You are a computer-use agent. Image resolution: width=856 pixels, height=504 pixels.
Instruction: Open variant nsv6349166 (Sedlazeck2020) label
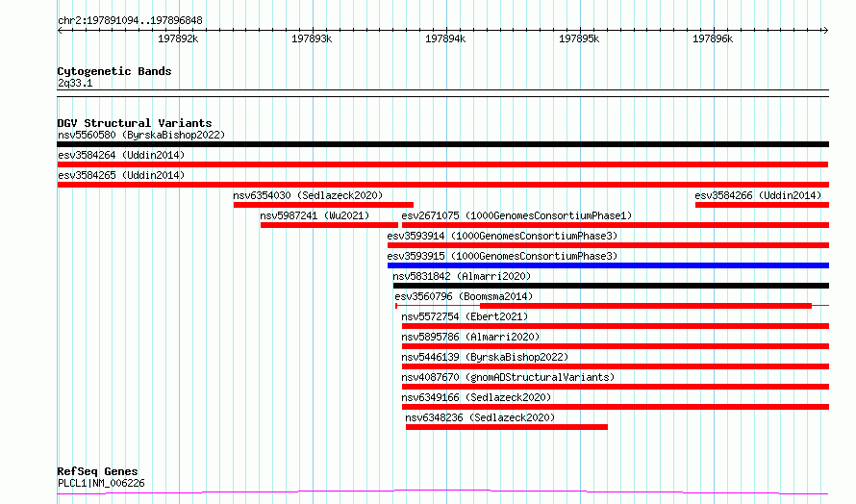point(476,397)
